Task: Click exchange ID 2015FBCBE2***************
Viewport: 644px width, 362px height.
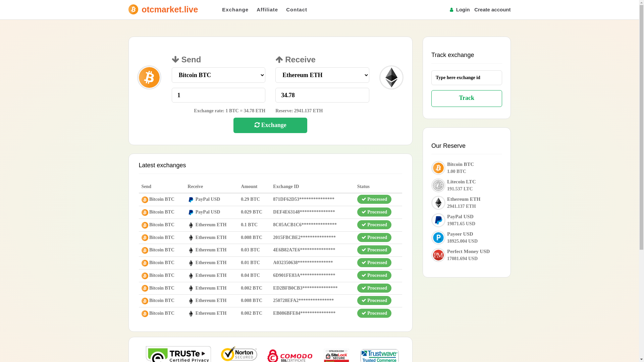Action: 304,238
